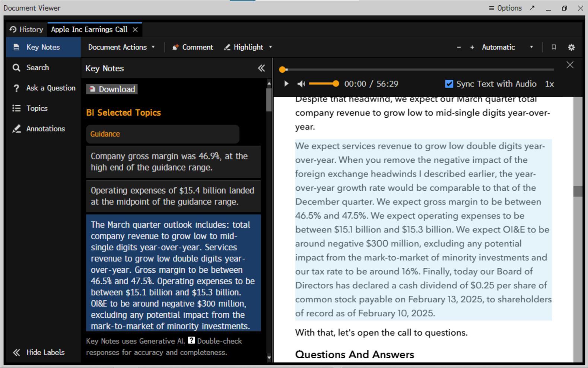Toggle Sync Text with Audio checkbox
The width and height of the screenshot is (588, 368).
click(x=449, y=84)
